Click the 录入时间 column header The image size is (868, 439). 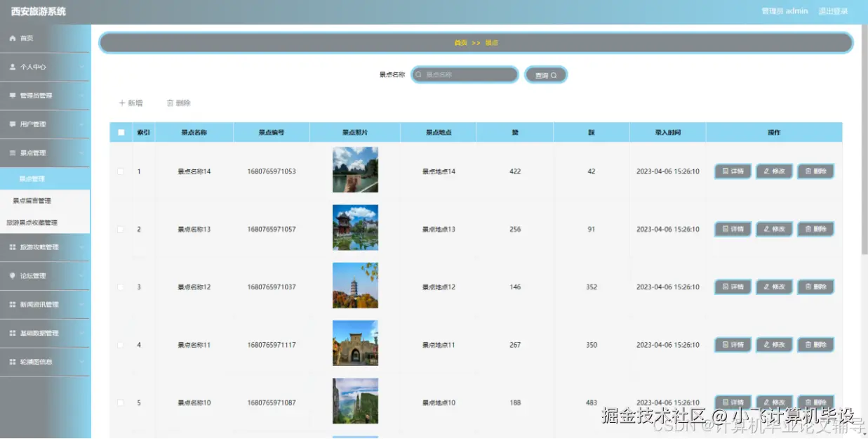[x=667, y=132]
